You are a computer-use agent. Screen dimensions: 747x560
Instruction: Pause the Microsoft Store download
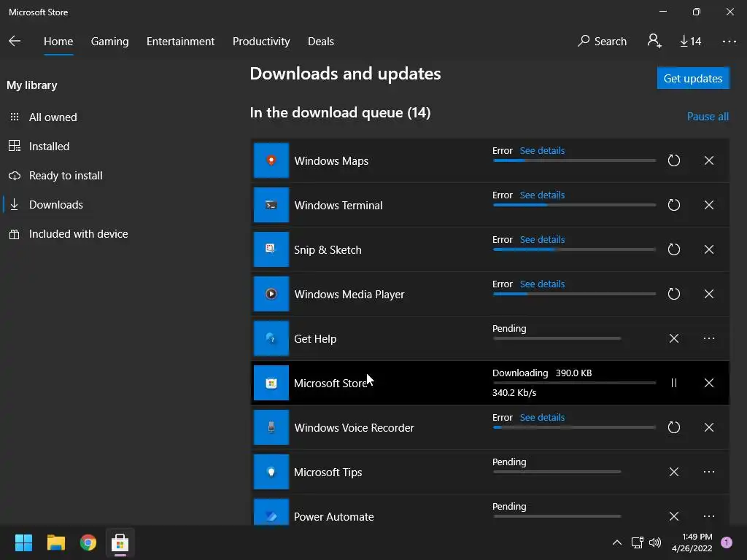click(x=674, y=383)
